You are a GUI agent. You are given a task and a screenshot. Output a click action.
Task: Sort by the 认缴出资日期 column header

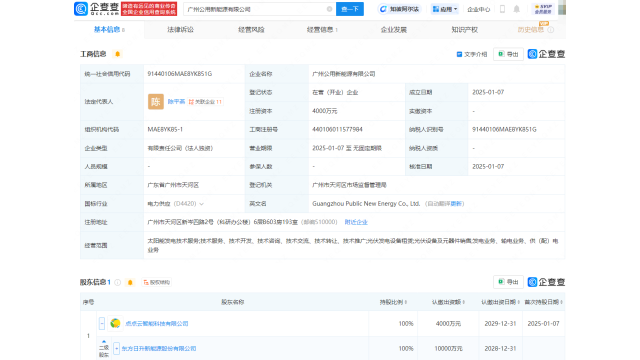click(x=500, y=302)
